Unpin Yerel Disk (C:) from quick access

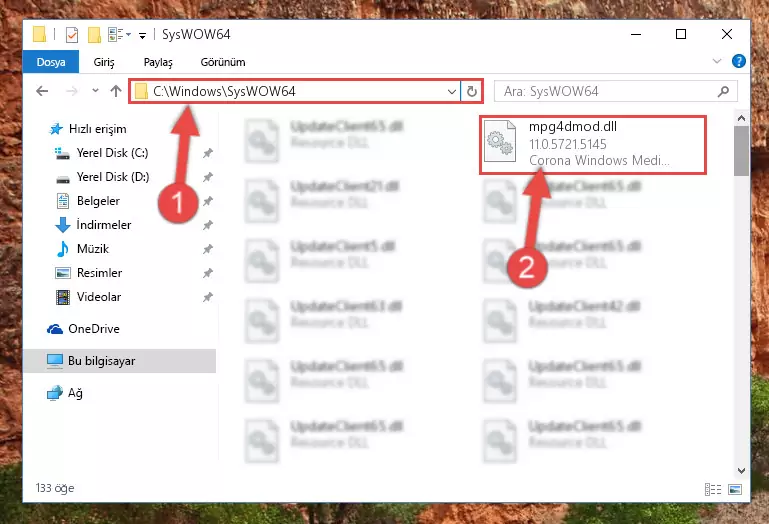pos(208,153)
